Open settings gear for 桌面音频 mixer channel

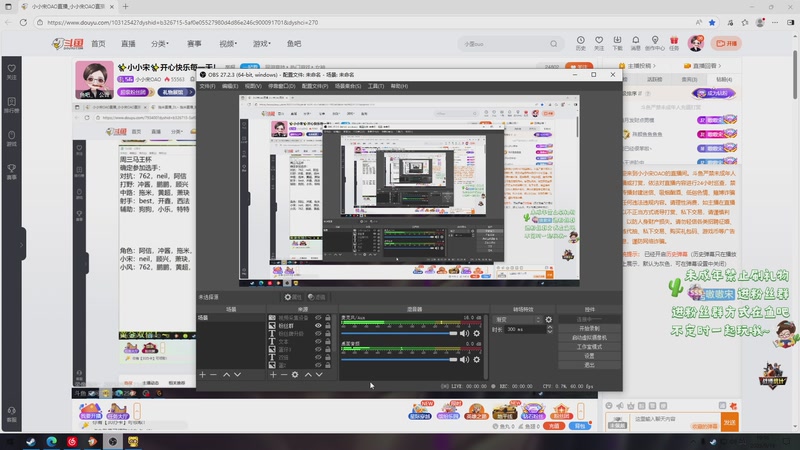click(477, 359)
